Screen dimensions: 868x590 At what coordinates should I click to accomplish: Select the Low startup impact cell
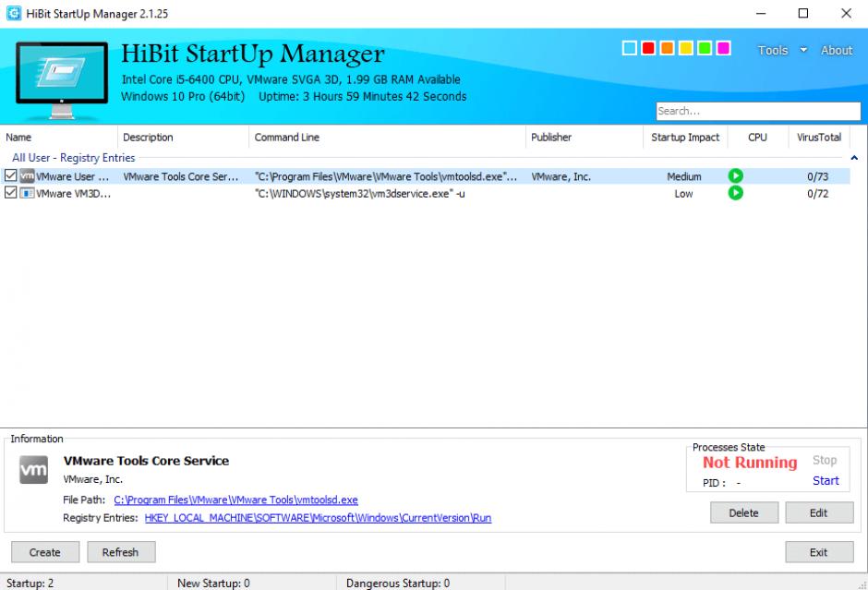click(683, 194)
